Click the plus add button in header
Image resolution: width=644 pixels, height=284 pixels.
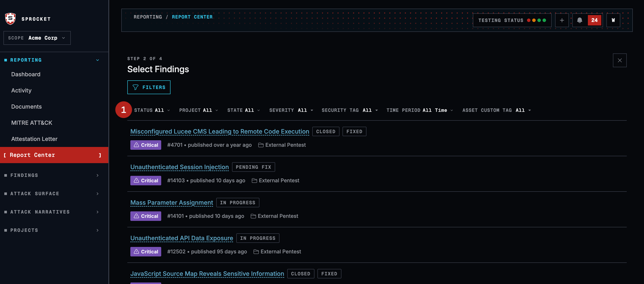click(x=562, y=20)
